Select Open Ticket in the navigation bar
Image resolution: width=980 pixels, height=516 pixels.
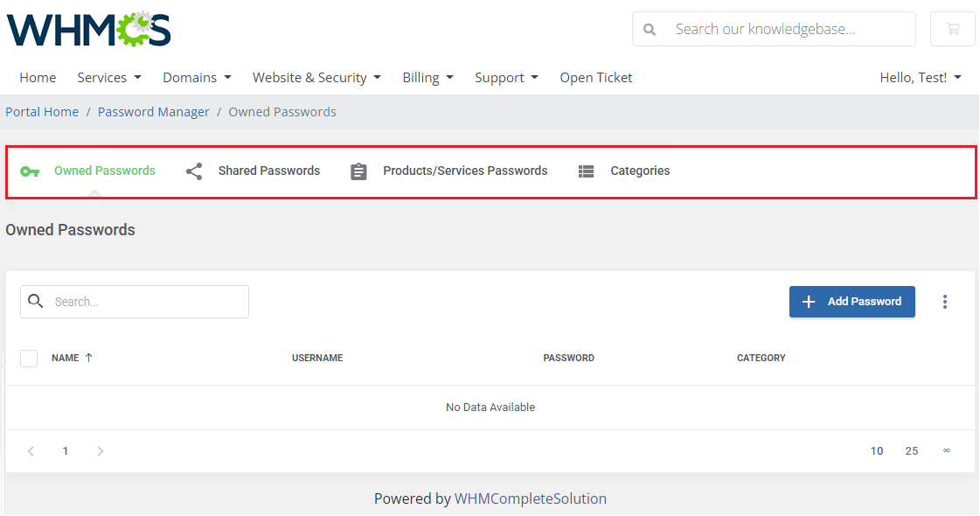pyautogui.click(x=595, y=78)
